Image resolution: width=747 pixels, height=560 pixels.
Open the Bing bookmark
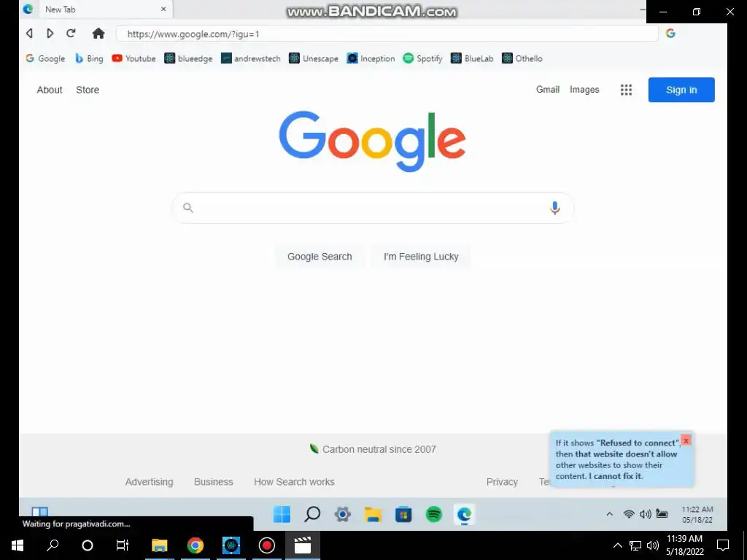click(x=89, y=58)
